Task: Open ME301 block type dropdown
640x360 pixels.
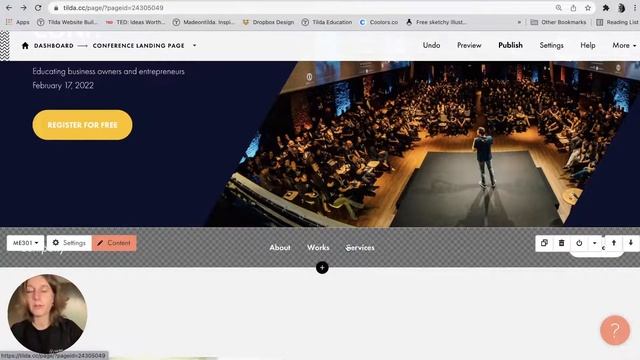Action: [25, 243]
